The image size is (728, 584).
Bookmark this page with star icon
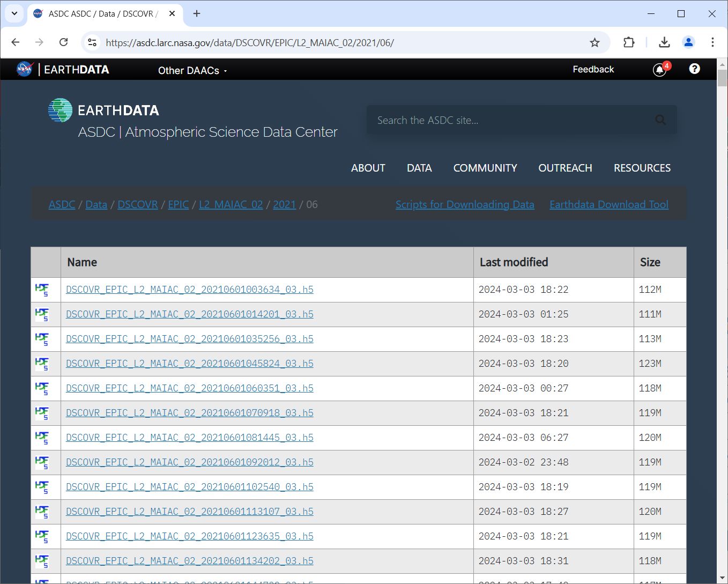click(595, 42)
